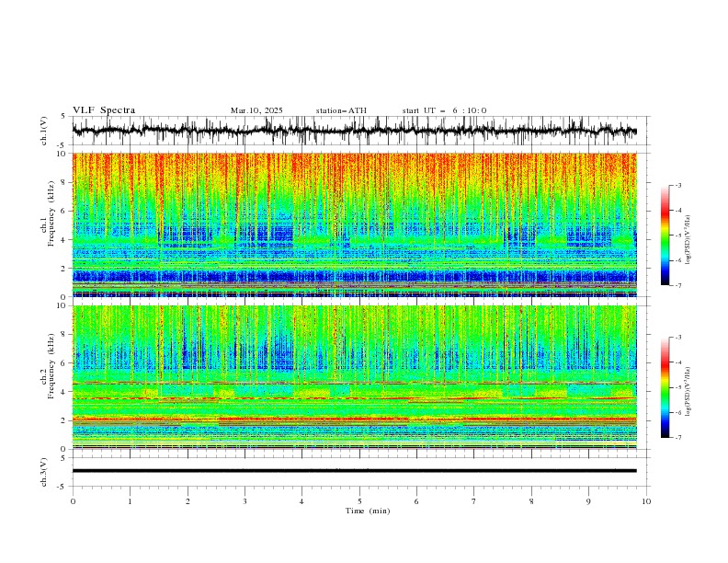Click the "2" tick on the time axis
Screen dimensions: 728x563
(x=188, y=501)
